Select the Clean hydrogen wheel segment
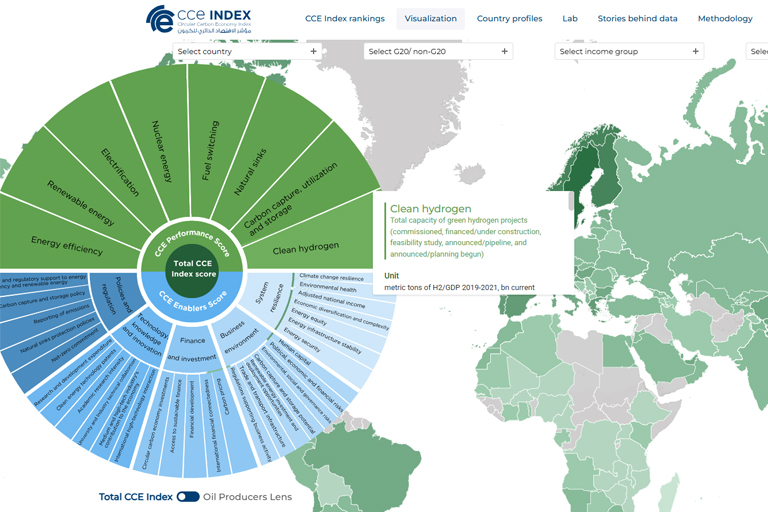This screenshot has height=512, width=768. click(x=306, y=247)
